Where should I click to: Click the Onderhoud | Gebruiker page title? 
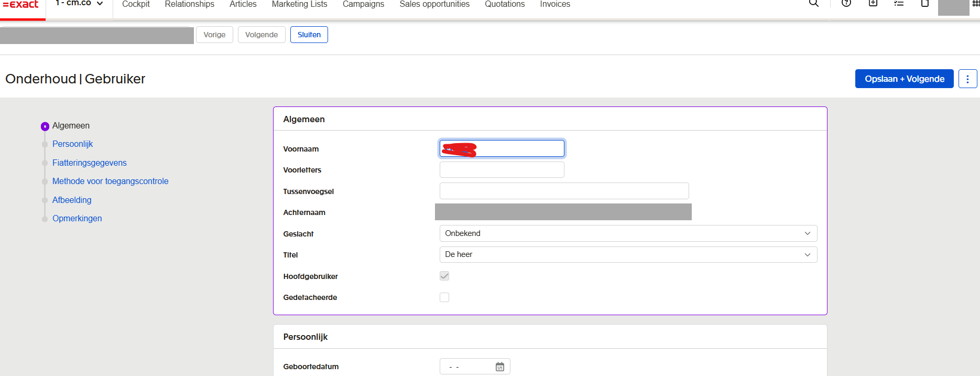[x=75, y=79]
